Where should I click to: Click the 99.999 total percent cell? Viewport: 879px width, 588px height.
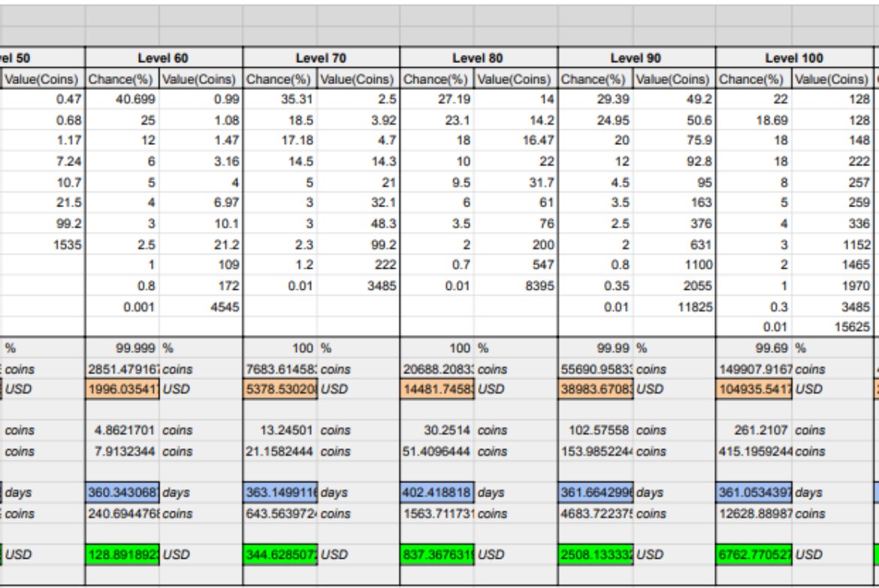pyautogui.click(x=122, y=348)
